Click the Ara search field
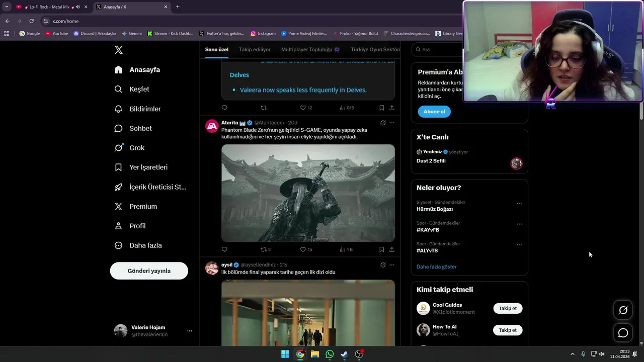644x362 pixels. pyautogui.click(x=438, y=50)
